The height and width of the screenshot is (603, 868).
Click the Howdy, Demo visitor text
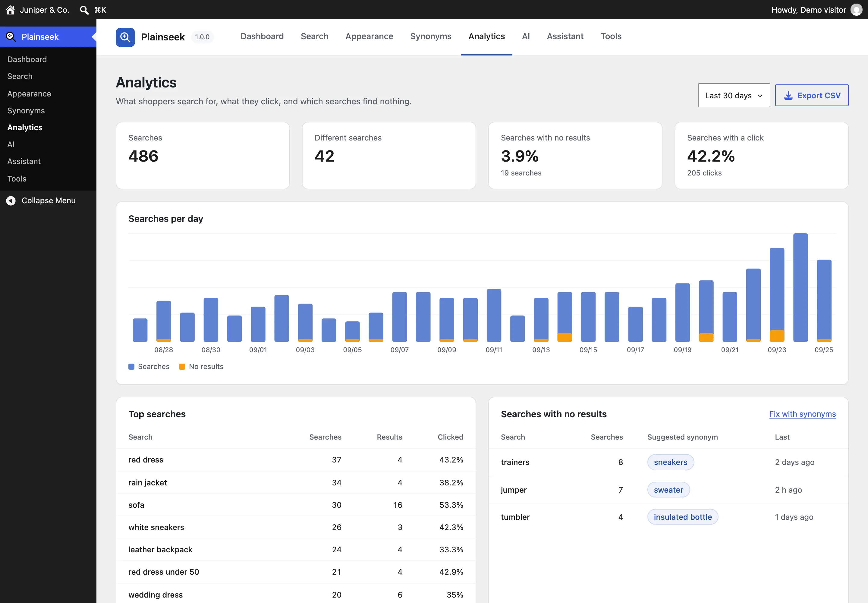click(809, 10)
